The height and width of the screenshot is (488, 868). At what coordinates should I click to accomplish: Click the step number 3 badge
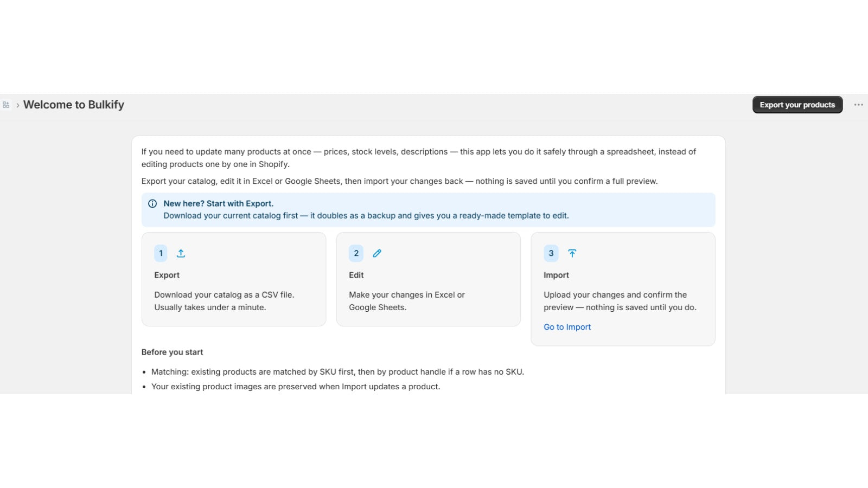click(551, 253)
